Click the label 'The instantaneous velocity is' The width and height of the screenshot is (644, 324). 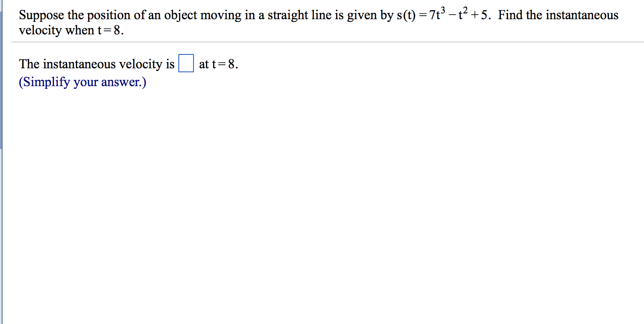(x=97, y=64)
